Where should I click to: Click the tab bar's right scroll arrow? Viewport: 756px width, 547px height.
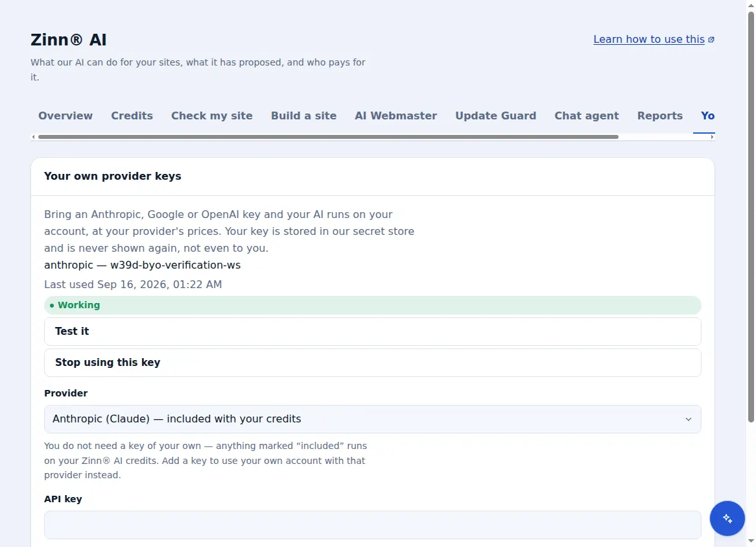click(x=712, y=137)
